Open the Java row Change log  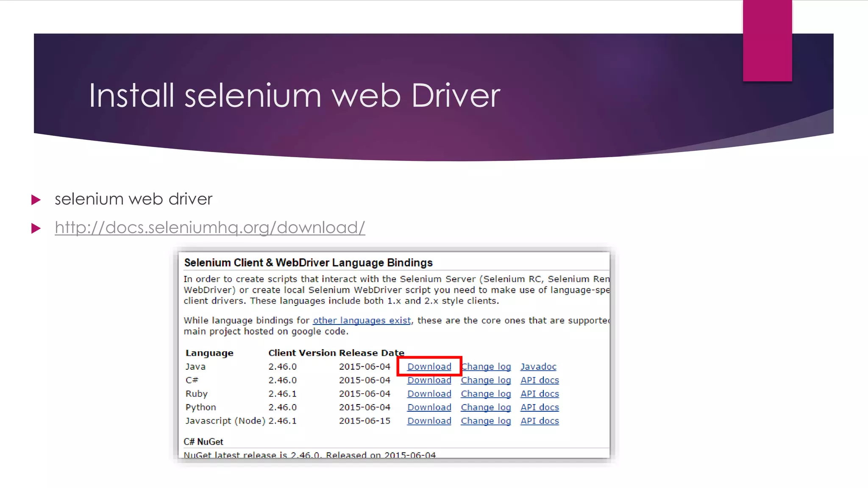[x=486, y=367]
